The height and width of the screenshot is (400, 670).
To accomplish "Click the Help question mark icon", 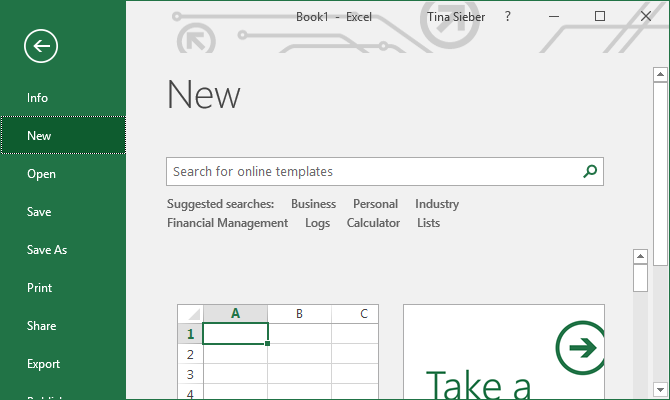I will [x=507, y=16].
